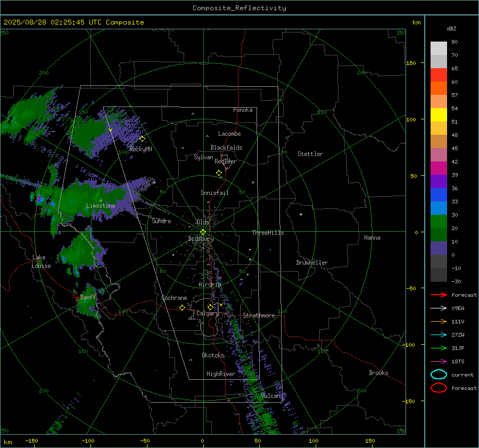Click the green 31JP arrow icon

pos(439,348)
